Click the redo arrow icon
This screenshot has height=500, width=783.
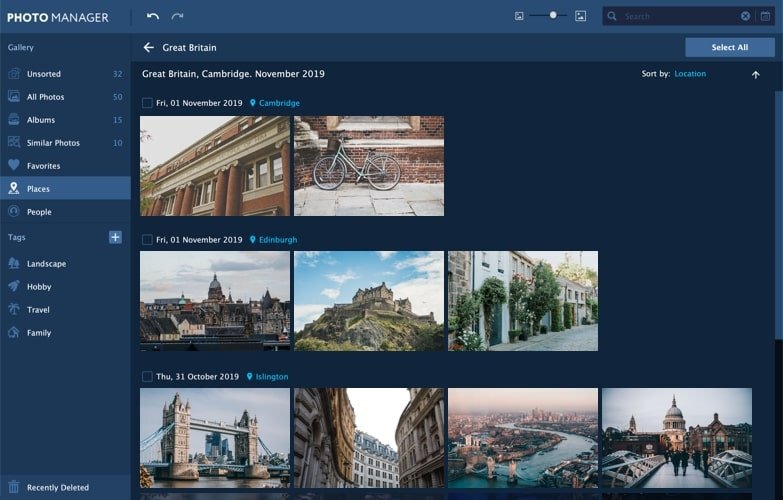coord(177,17)
